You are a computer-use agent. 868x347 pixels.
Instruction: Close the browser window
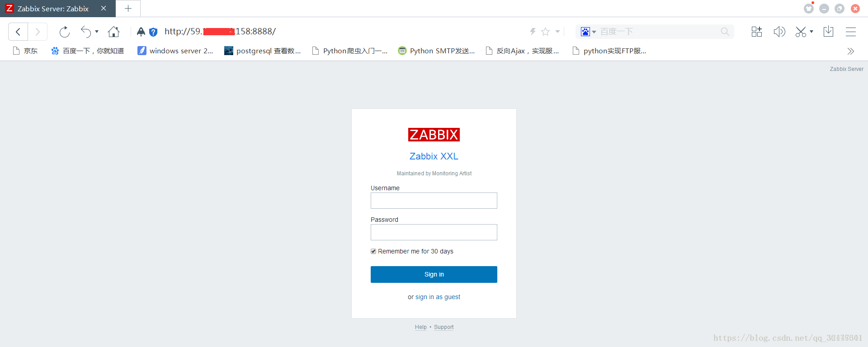point(855,9)
